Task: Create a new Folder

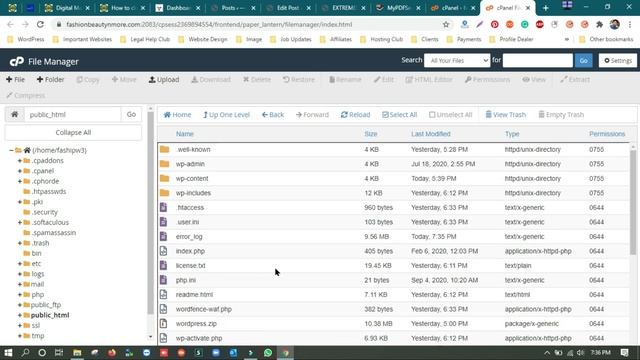Action: (50, 80)
